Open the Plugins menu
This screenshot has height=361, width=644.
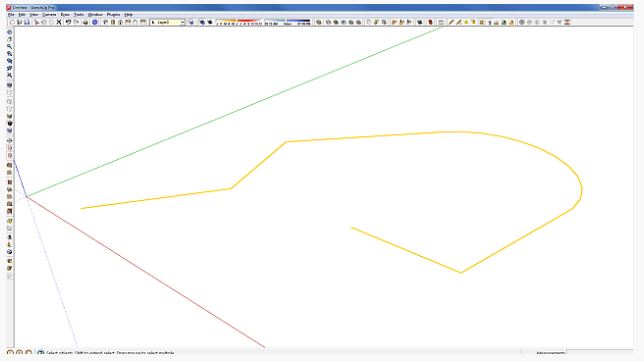(113, 14)
